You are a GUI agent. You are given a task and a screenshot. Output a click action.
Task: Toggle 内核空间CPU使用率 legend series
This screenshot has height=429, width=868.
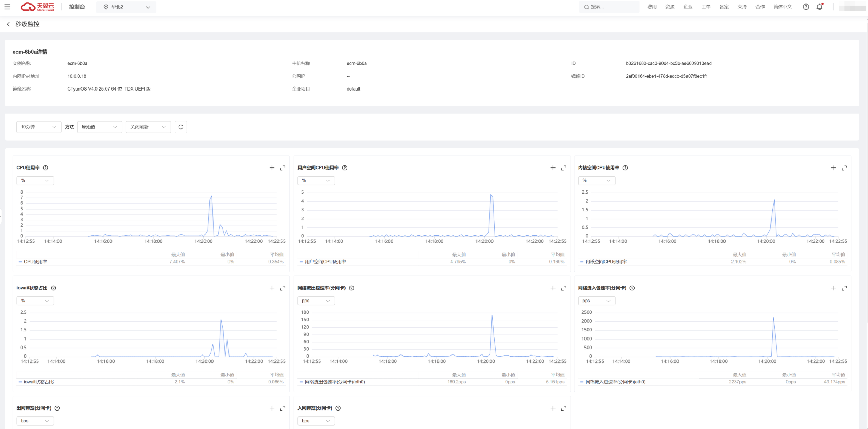coord(603,262)
